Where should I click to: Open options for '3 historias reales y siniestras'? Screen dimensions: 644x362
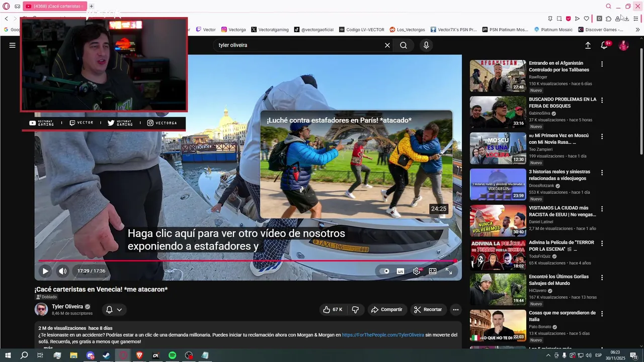[x=602, y=173]
